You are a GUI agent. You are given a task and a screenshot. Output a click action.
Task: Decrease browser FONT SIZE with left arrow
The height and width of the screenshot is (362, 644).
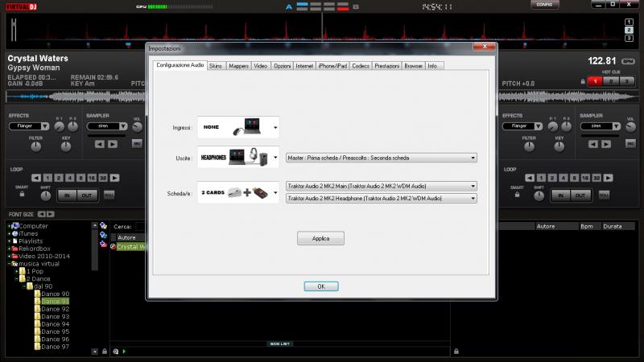coord(41,214)
